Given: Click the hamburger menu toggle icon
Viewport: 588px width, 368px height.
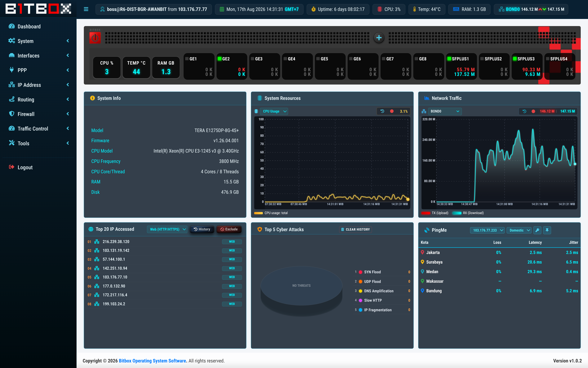Looking at the screenshot, I should [86, 9].
